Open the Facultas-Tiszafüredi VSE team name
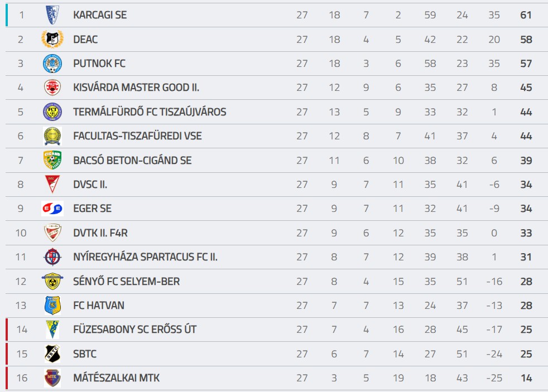The width and height of the screenshot is (548, 392). pyautogui.click(x=137, y=136)
